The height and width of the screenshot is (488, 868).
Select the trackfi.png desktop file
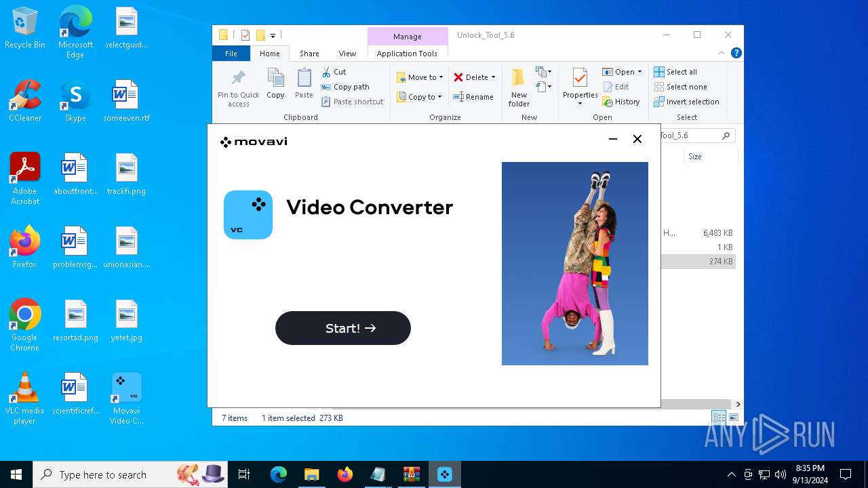tap(127, 174)
